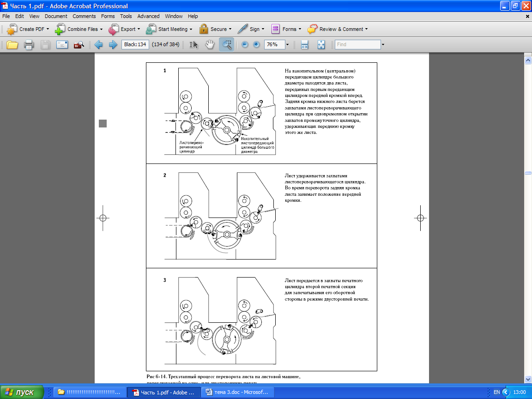Open the Comments menu

(x=84, y=16)
